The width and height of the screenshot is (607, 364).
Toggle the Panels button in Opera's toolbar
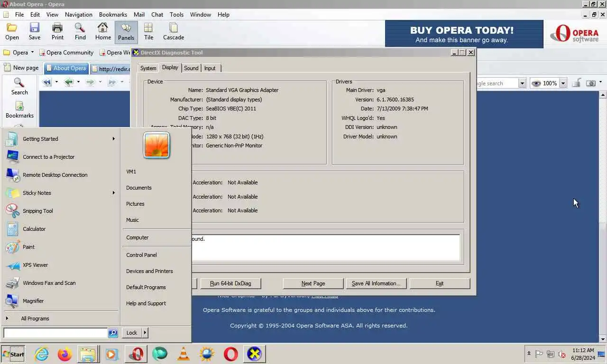[126, 31]
